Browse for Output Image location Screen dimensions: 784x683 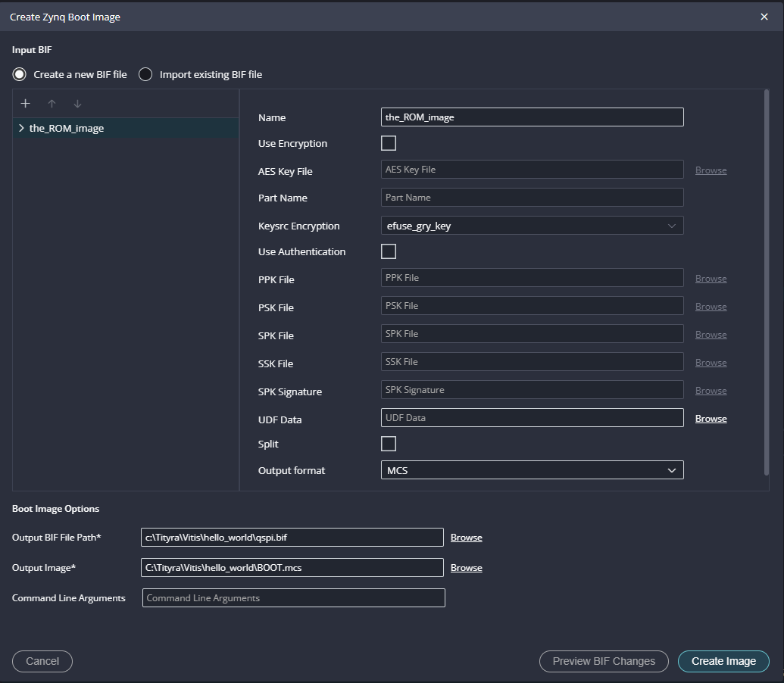(x=466, y=568)
